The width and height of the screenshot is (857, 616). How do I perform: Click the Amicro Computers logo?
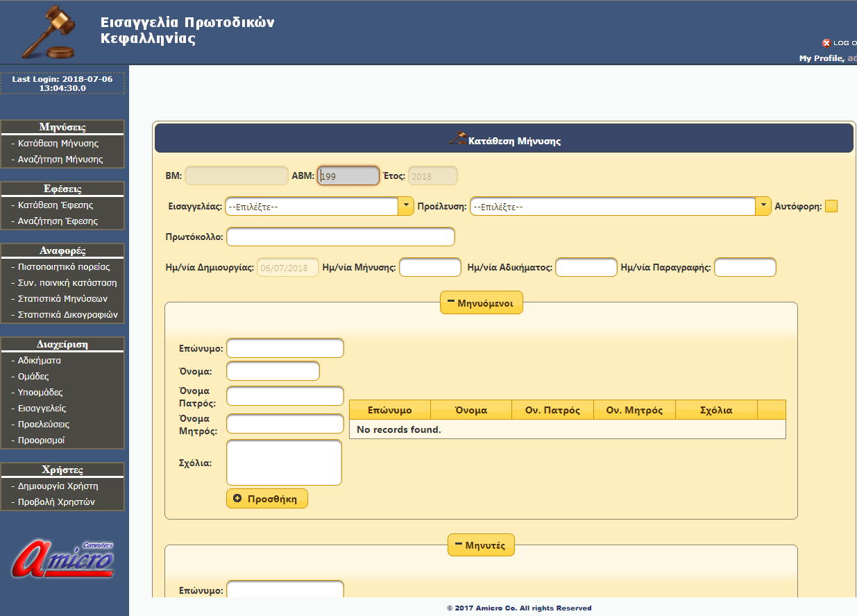63,561
